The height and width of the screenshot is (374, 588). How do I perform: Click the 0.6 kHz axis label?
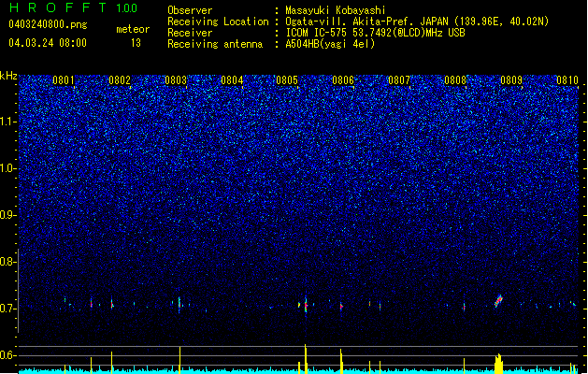[x=8, y=355]
